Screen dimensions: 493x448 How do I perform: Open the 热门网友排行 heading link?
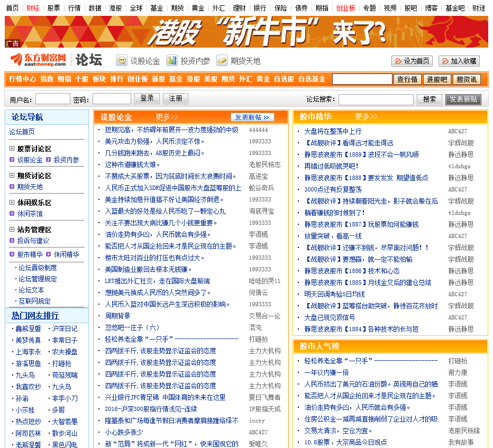pyautogui.click(x=35, y=316)
